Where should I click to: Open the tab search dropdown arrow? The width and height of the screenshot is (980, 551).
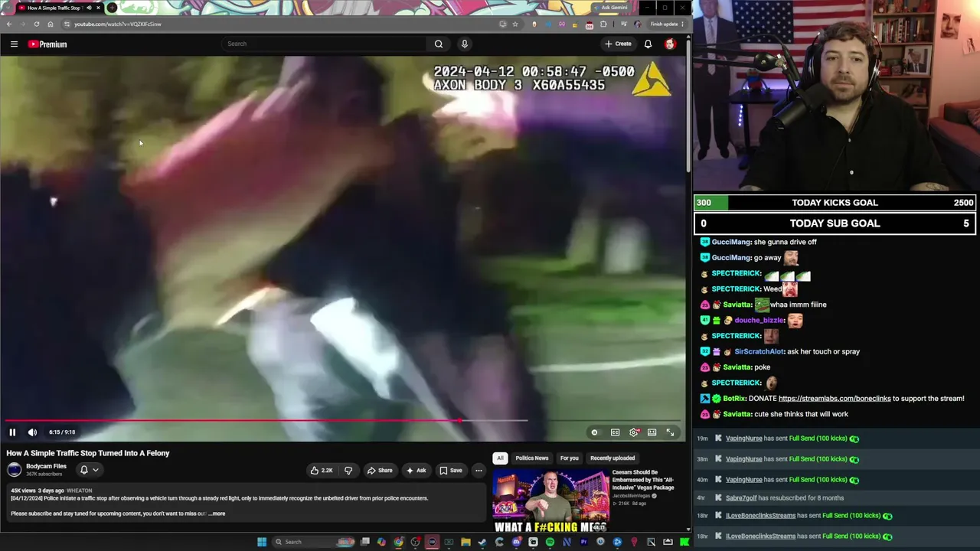click(7, 8)
